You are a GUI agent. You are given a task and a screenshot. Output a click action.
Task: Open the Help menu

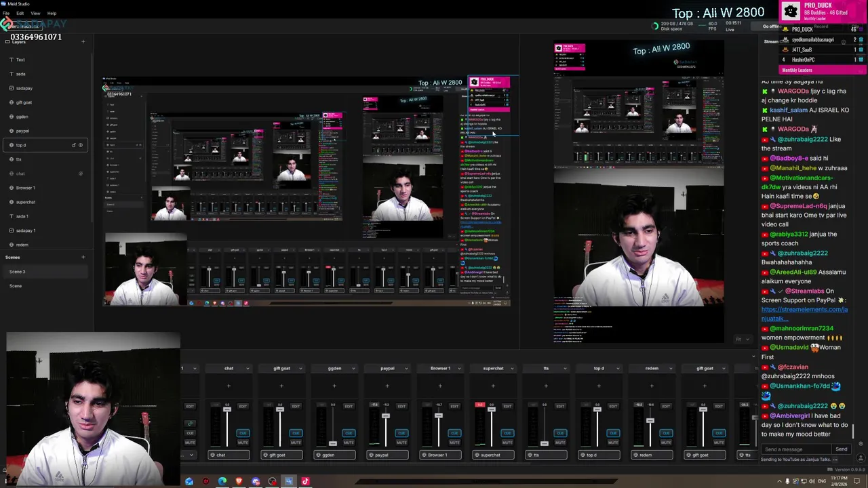52,13
